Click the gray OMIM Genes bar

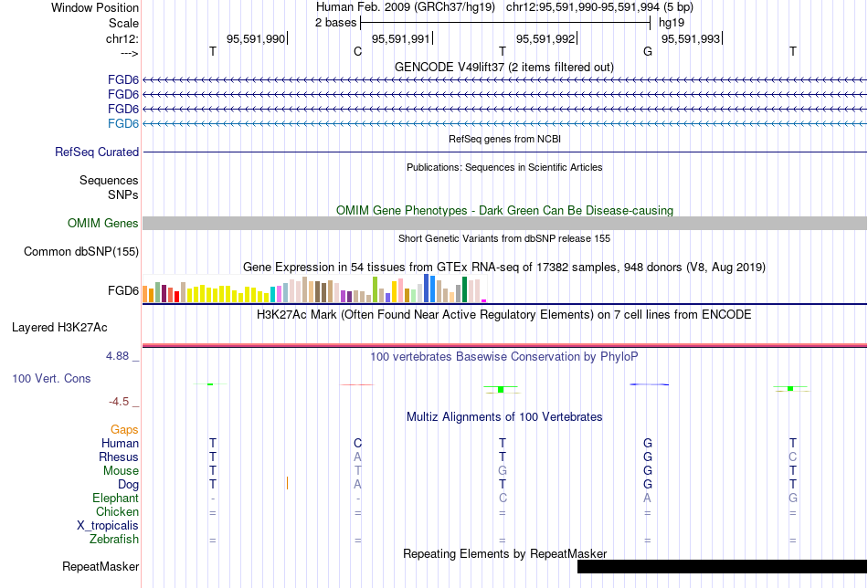(x=504, y=223)
